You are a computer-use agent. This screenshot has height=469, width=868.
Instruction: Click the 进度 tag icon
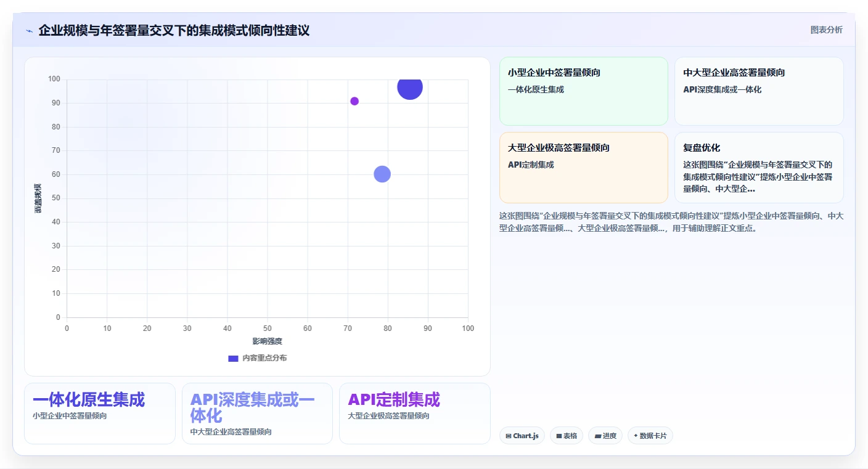pyautogui.click(x=597, y=436)
